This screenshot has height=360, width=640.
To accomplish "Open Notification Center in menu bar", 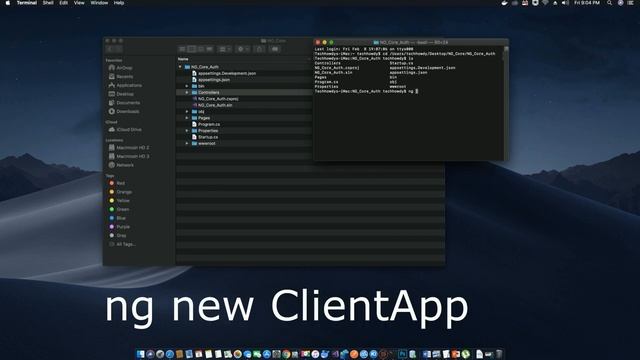I will coord(631,3).
